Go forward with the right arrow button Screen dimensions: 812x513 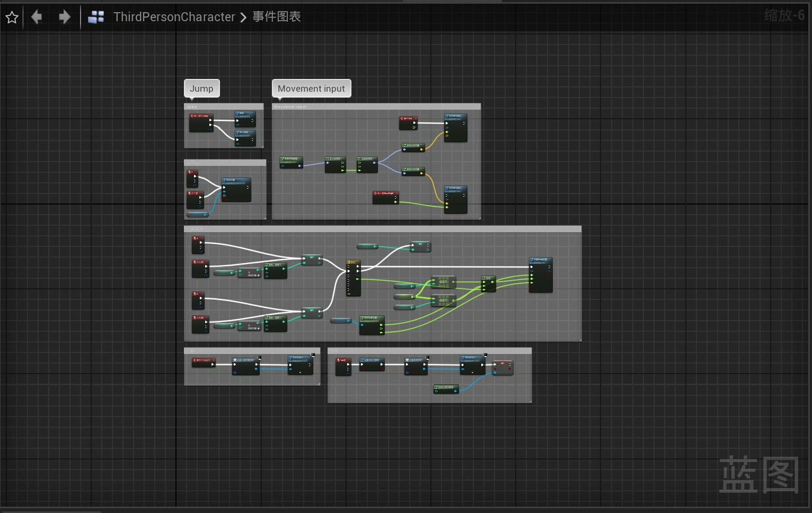[x=64, y=17]
